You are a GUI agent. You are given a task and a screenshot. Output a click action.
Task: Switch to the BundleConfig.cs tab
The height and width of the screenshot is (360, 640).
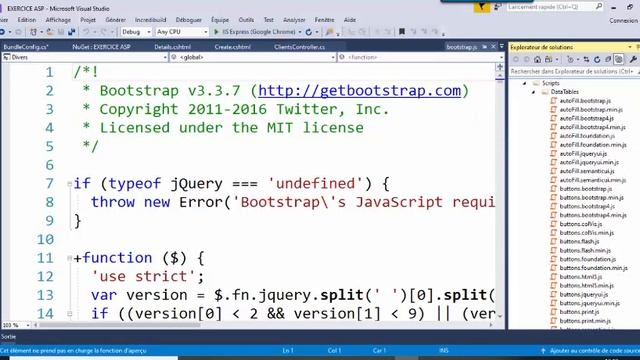[26, 47]
